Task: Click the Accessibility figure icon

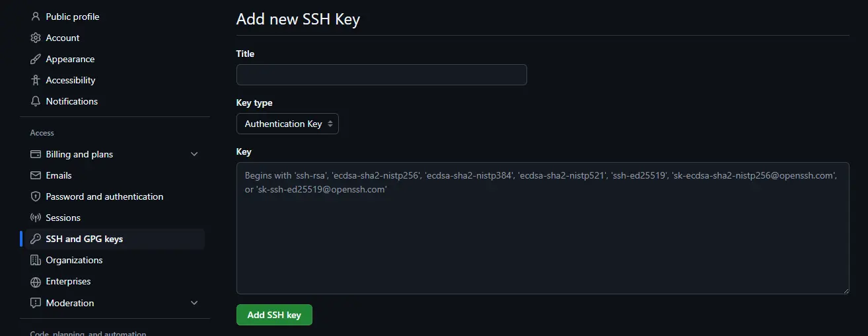Action: point(36,80)
